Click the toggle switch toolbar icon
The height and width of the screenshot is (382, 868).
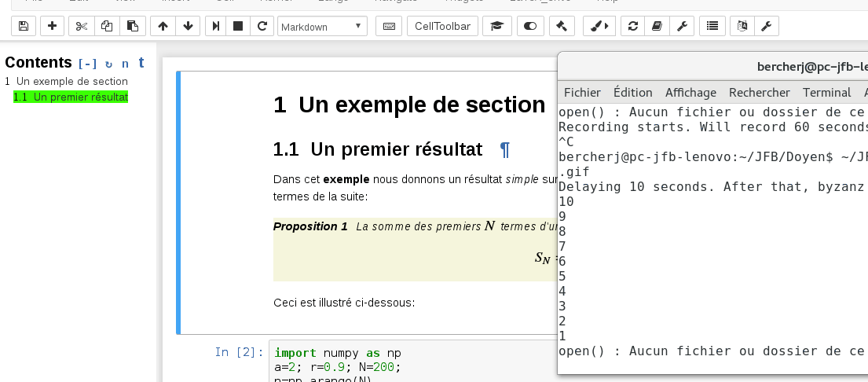pyautogui.click(x=530, y=26)
